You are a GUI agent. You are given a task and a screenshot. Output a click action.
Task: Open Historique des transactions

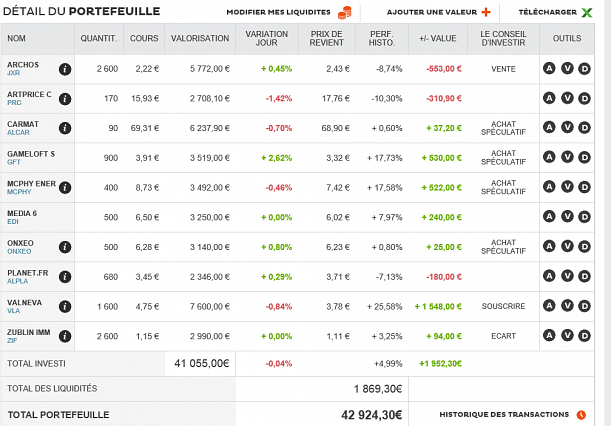point(504,415)
